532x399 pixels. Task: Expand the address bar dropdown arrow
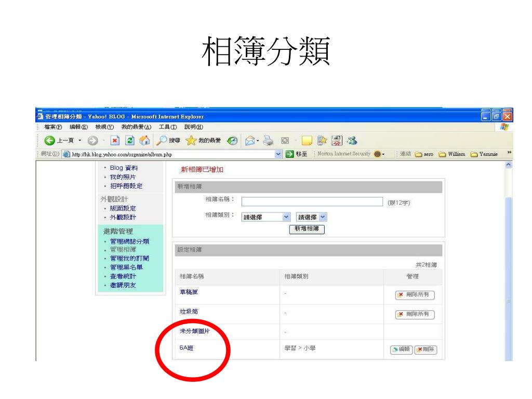click(x=278, y=154)
